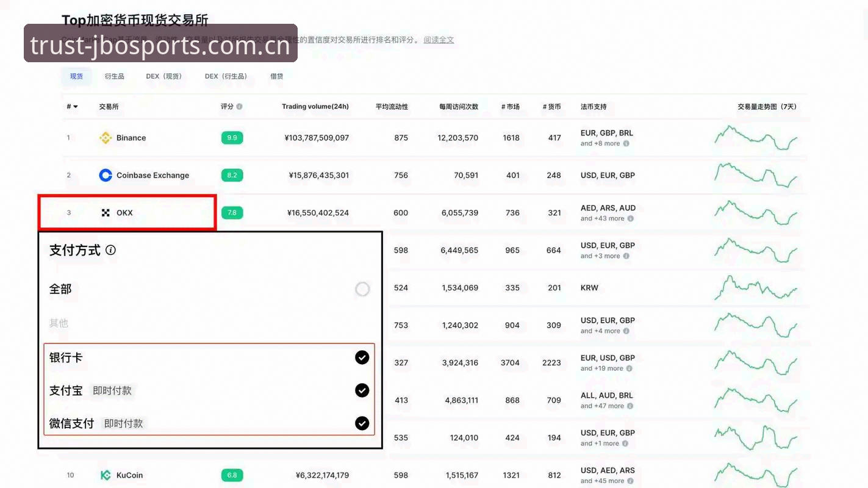Click info icon after 'and +47 more'
The width and height of the screenshot is (868, 488).
click(x=631, y=406)
